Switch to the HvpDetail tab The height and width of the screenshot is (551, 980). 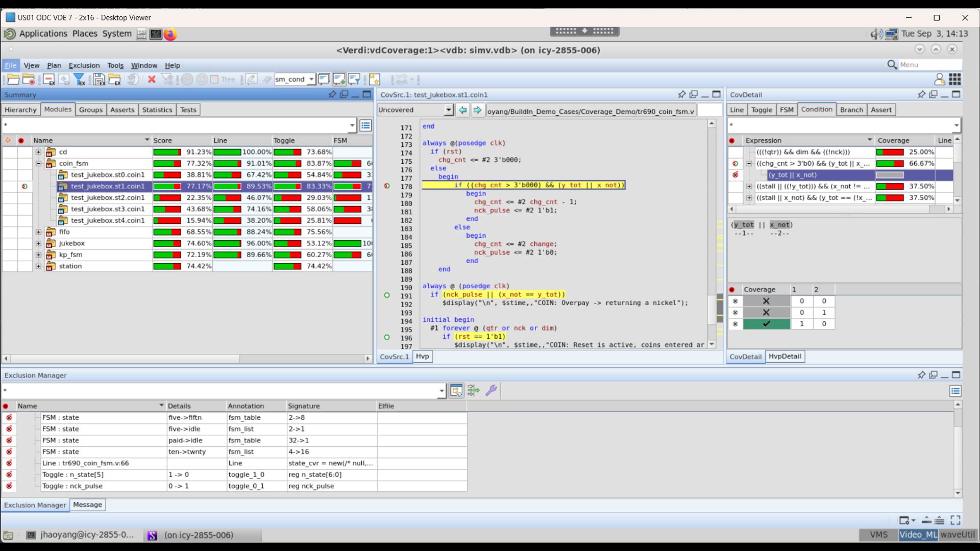785,356
